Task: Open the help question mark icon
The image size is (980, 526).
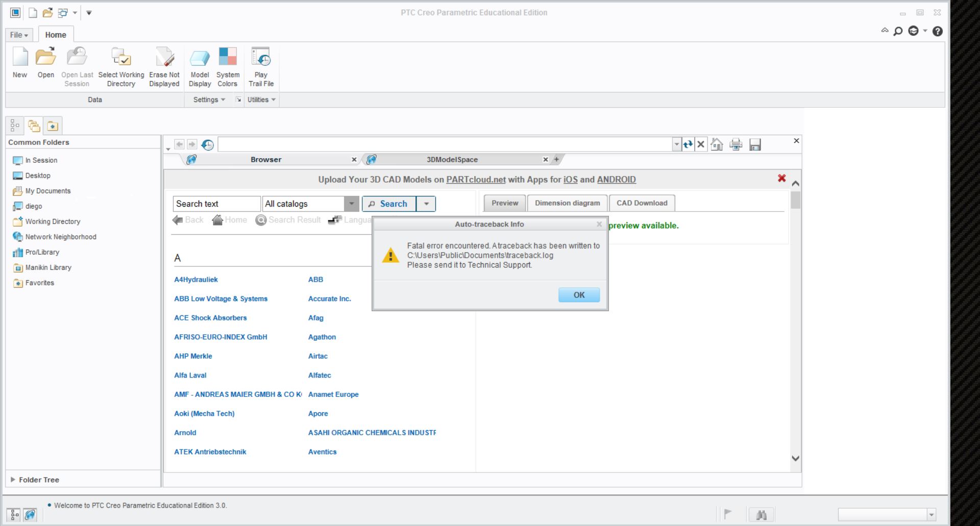Action: (x=937, y=31)
